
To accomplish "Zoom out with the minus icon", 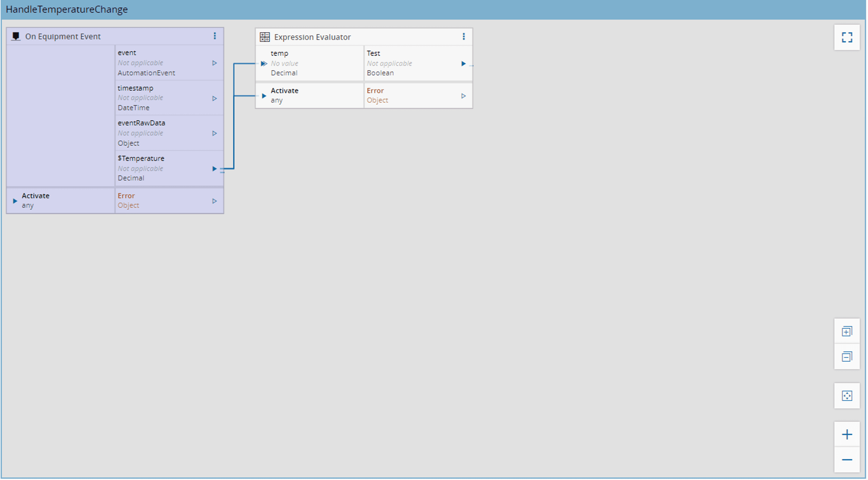I will (847, 460).
